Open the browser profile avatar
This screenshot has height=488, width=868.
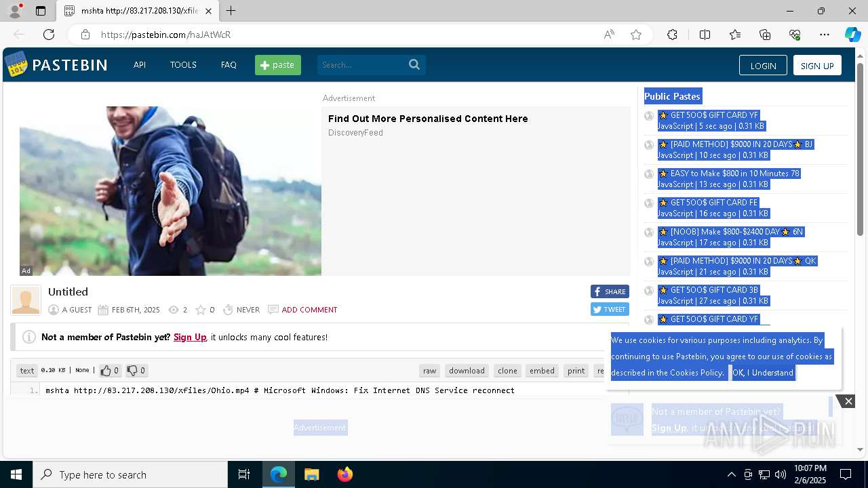14,11
